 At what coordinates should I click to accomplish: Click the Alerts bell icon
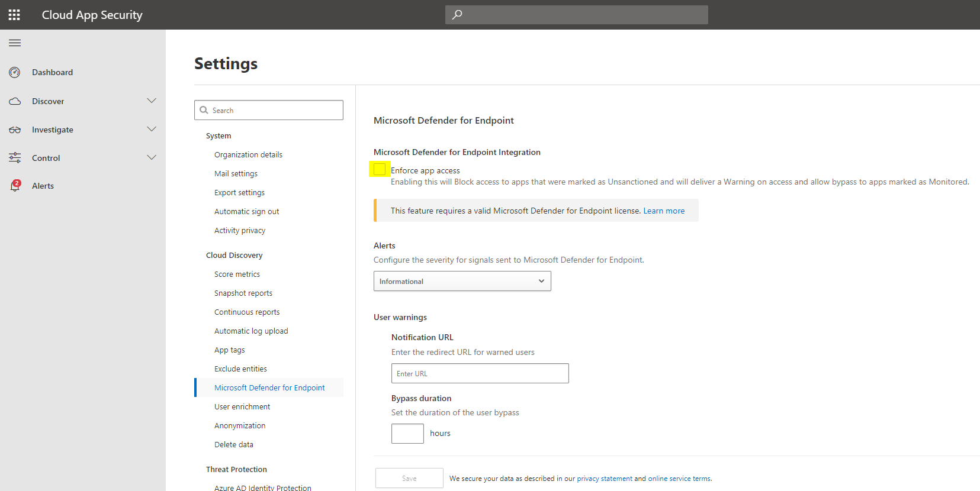point(15,186)
